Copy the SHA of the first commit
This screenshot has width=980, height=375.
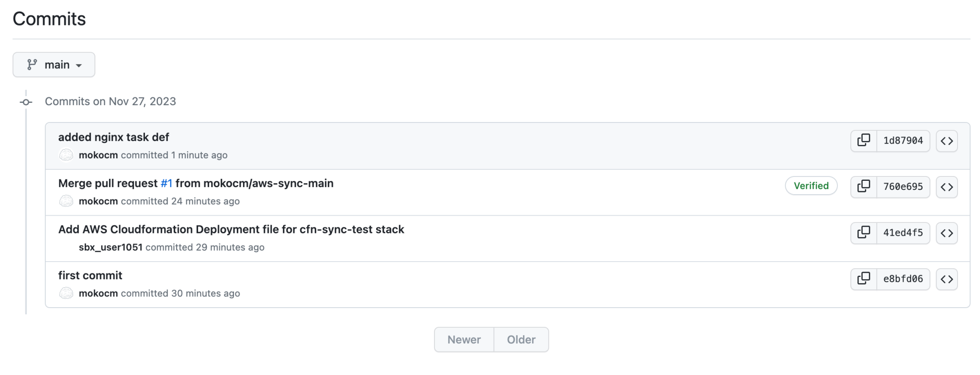pos(863,279)
